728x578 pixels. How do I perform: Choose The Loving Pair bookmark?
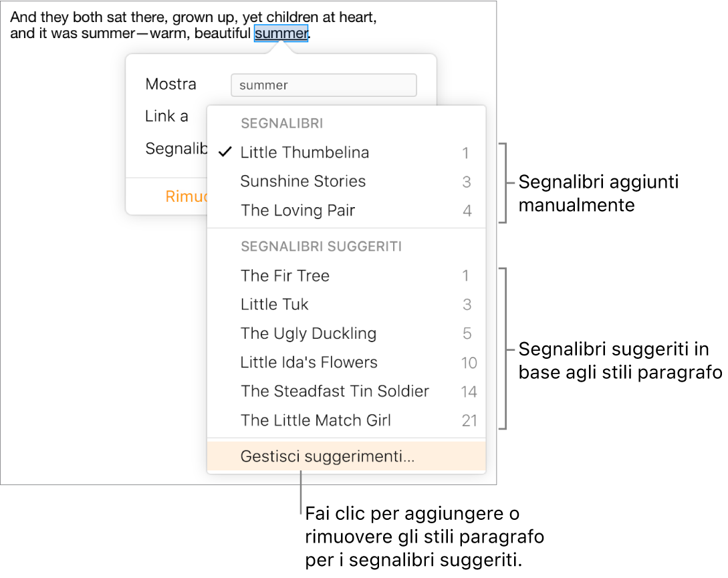point(297,210)
